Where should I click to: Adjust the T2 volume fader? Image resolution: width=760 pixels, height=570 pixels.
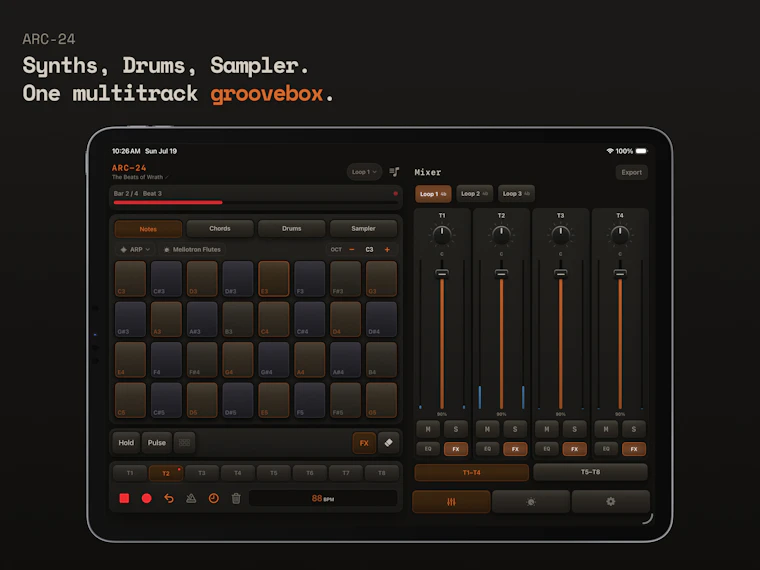501,273
